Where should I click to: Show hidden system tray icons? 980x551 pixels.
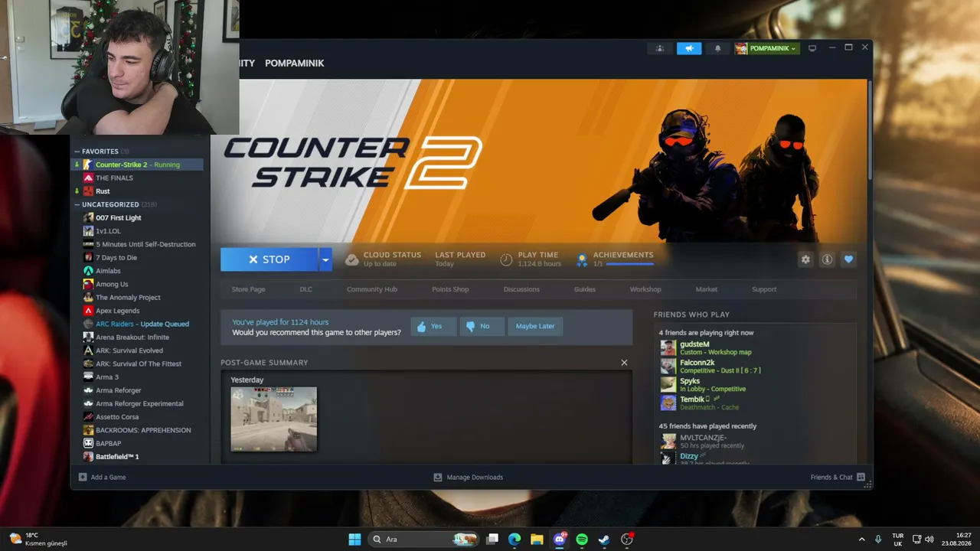(x=861, y=540)
